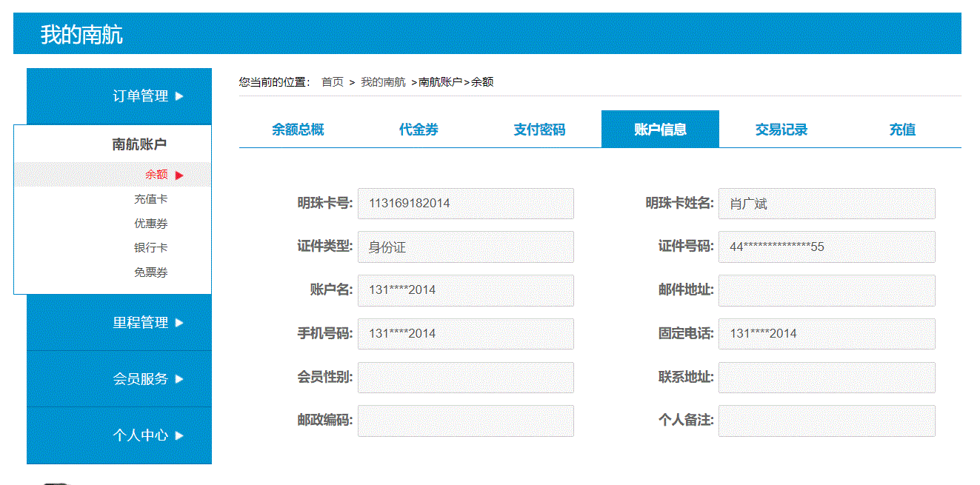This screenshot has height=485, width=980.
Task: Expand the 里程管理 sidebar section
Action: pos(119,323)
